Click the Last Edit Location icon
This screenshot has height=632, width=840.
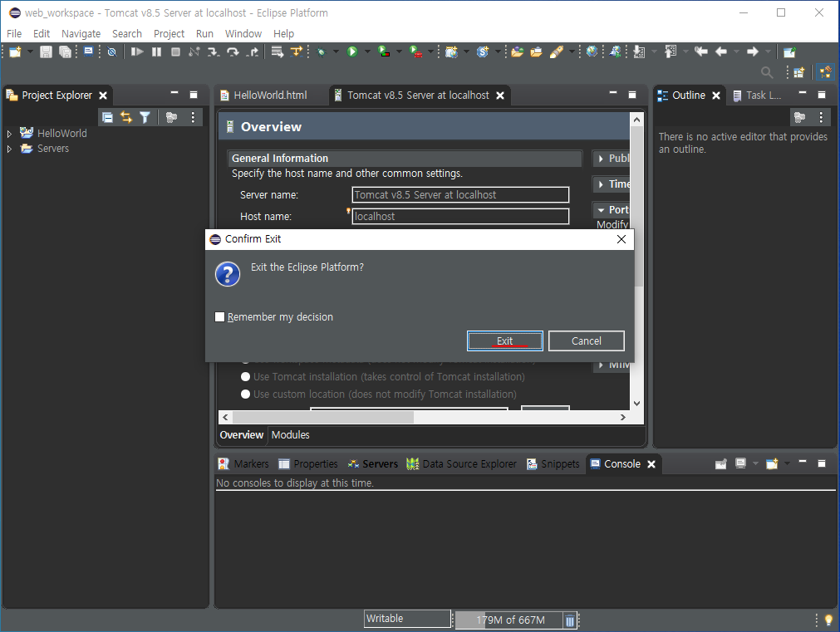700,52
